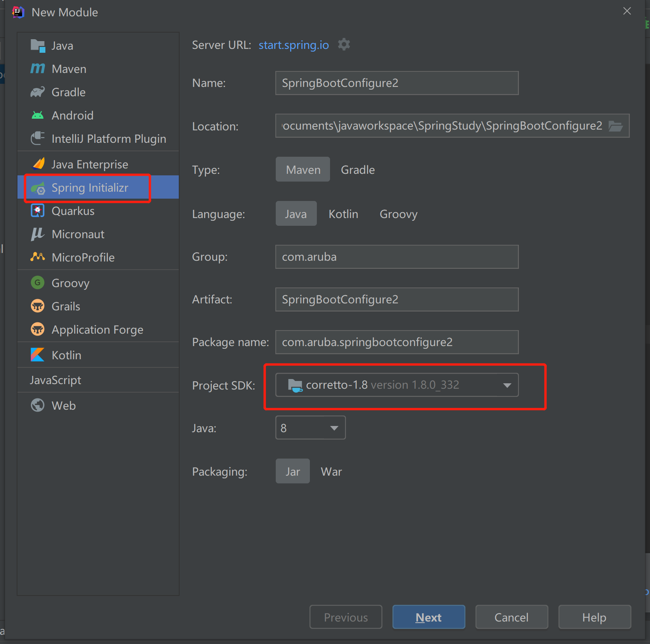The image size is (650, 644).
Task: Select IntelliJ Platform Plugin module type
Action: 98,138
